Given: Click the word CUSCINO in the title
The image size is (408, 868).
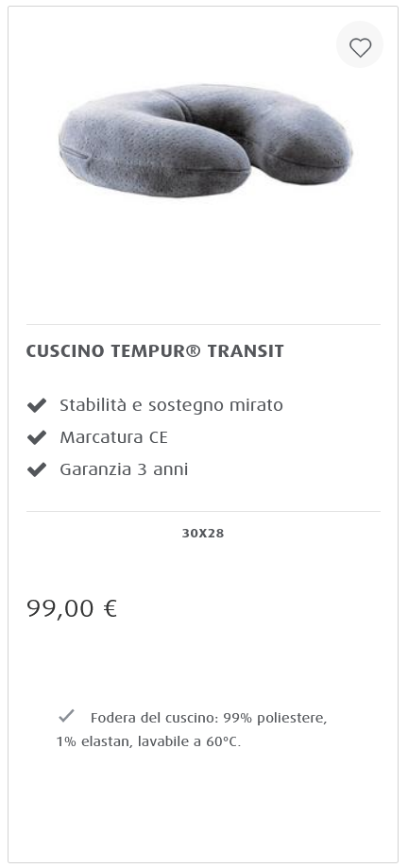Looking at the screenshot, I should [x=65, y=351].
